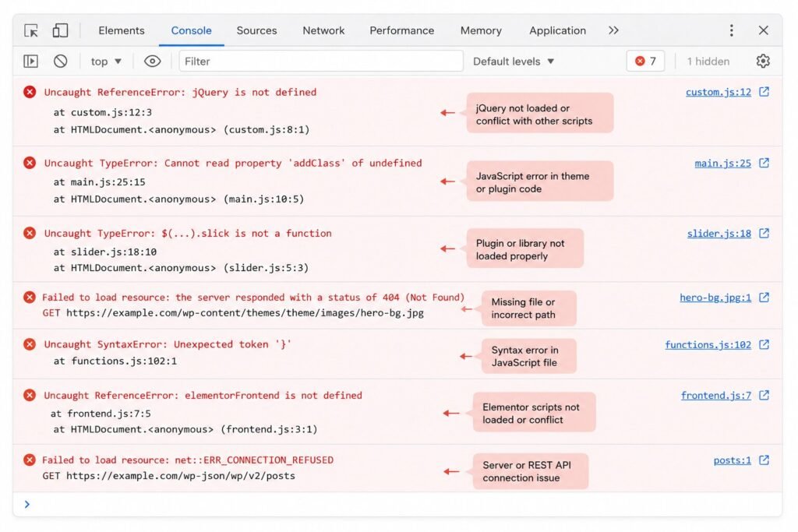This screenshot has height=532, width=798.
Task: Focus the Filter input field
Action: click(x=321, y=62)
